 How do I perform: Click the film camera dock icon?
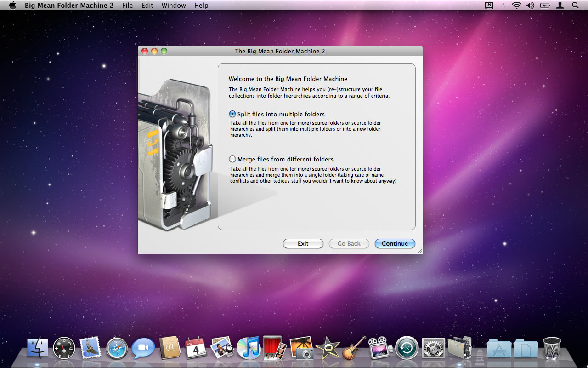pos(381,348)
